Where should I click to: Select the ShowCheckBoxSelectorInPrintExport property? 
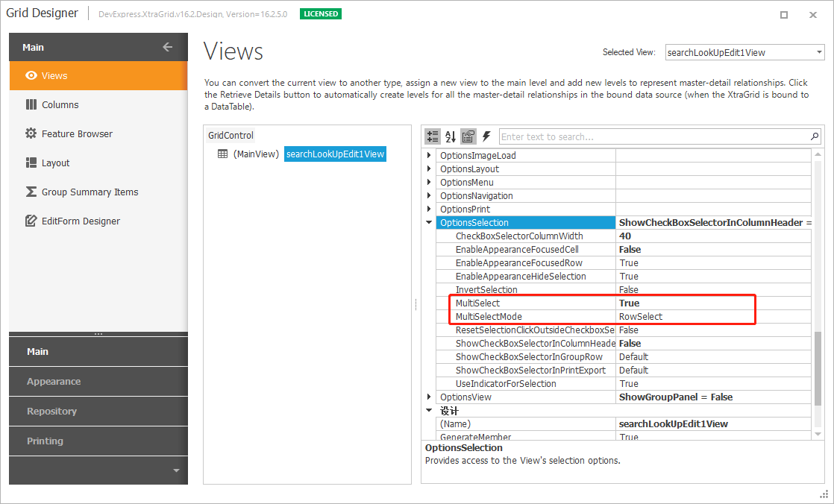[624, 370]
